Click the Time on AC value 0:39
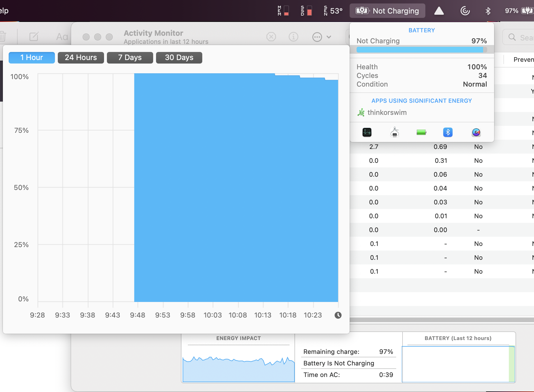This screenshot has height=392, width=534. (386, 375)
